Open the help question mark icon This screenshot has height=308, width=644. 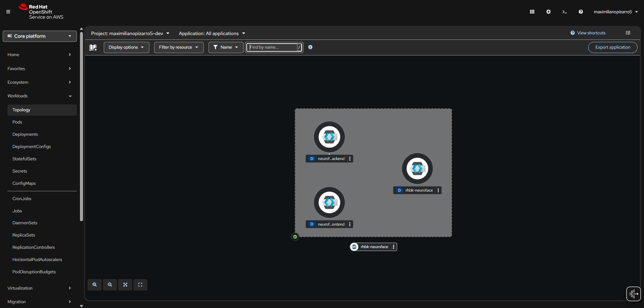click(x=581, y=12)
